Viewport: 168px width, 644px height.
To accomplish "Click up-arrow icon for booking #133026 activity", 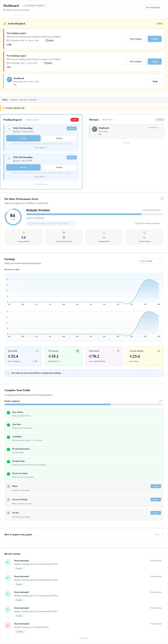I will pos(8,562).
